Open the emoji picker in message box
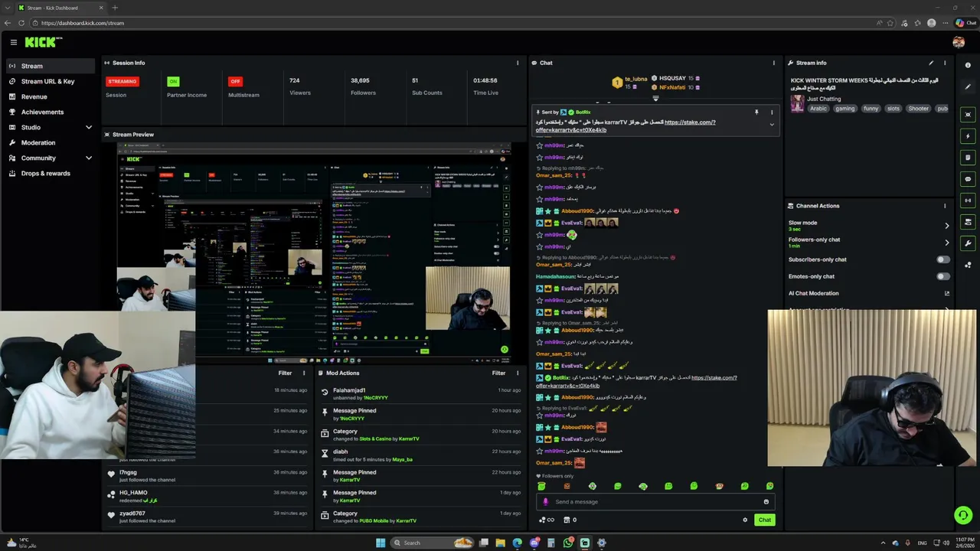The image size is (980, 551). tap(766, 502)
